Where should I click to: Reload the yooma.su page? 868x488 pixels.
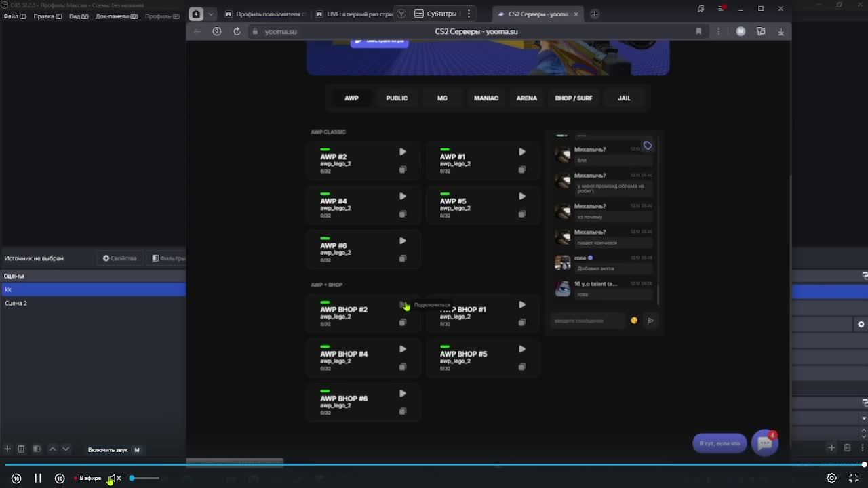(x=237, y=31)
